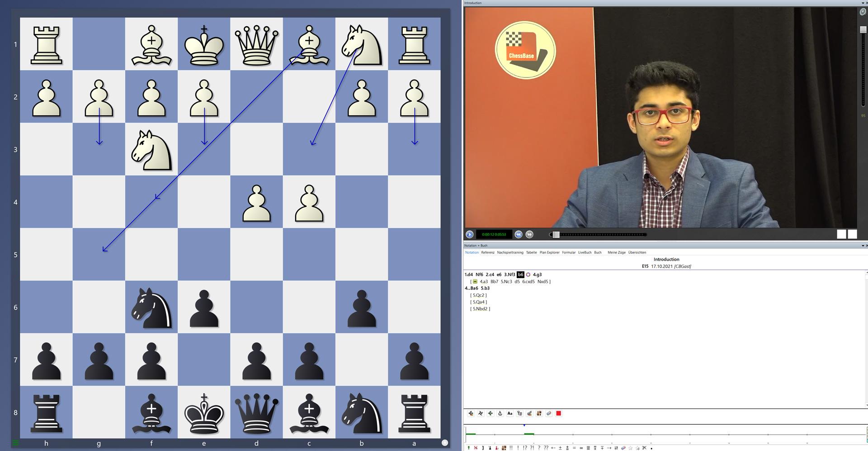Screen dimensions: 868x451
Task: Click the rewind video button
Action: (x=519, y=234)
